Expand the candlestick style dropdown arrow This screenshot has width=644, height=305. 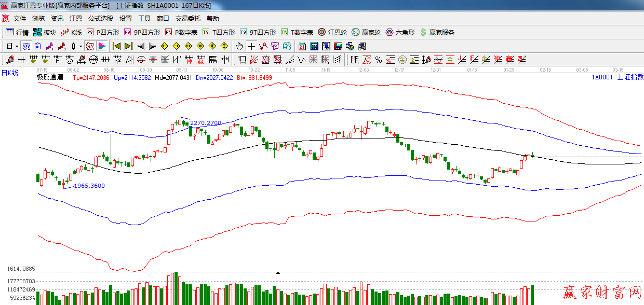click(81, 46)
